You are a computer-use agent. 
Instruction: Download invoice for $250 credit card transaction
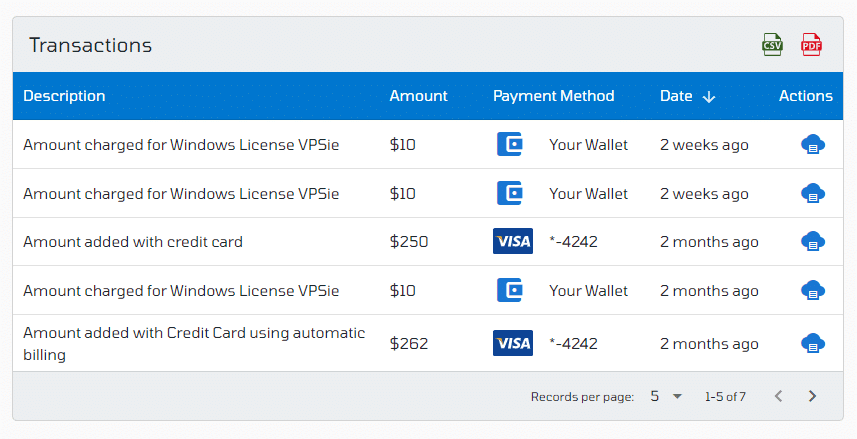(x=813, y=241)
